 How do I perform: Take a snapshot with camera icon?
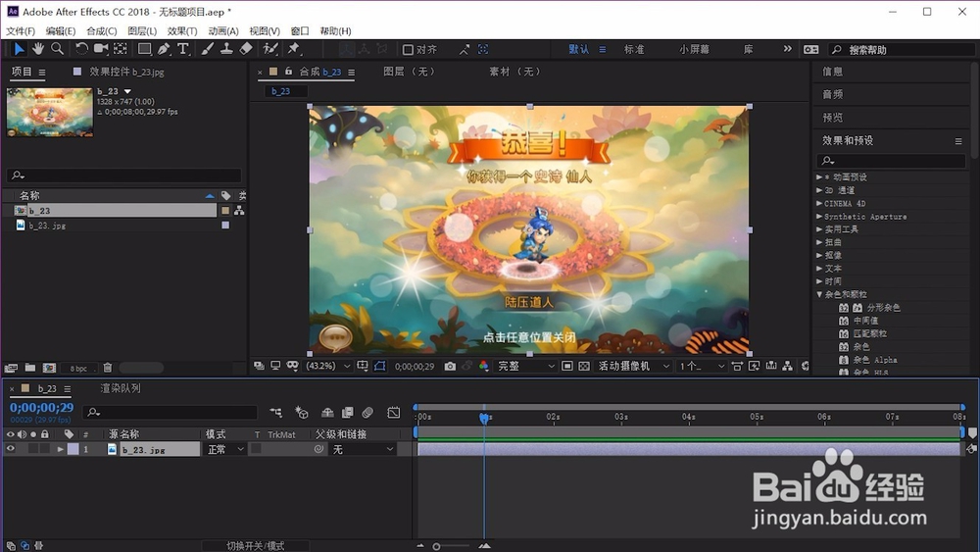point(450,367)
